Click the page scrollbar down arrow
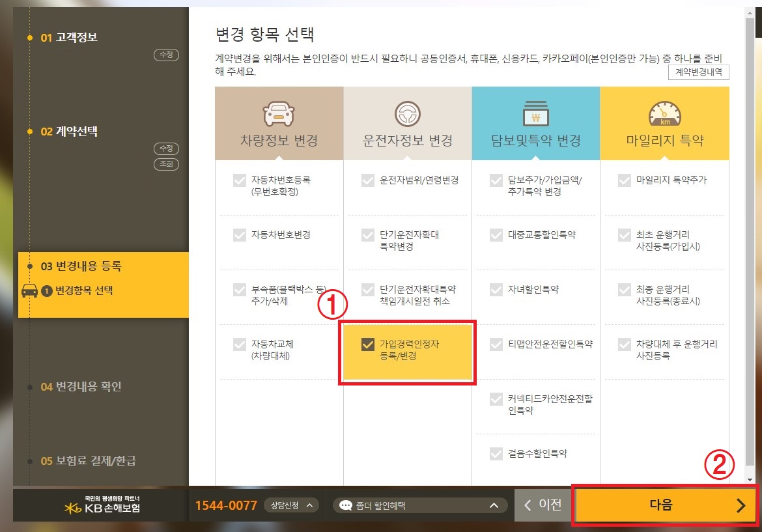 (750, 480)
